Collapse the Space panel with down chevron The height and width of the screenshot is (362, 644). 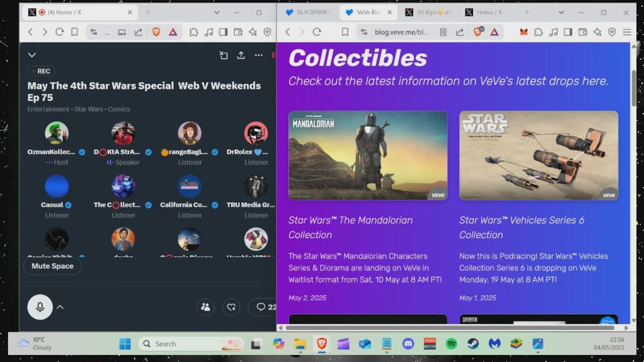(32, 55)
